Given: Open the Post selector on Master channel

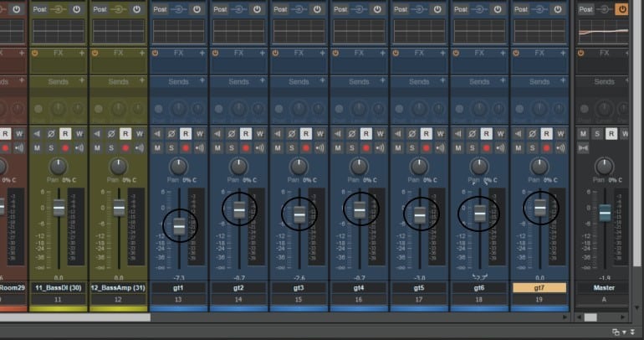Looking at the screenshot, I should coord(585,9).
